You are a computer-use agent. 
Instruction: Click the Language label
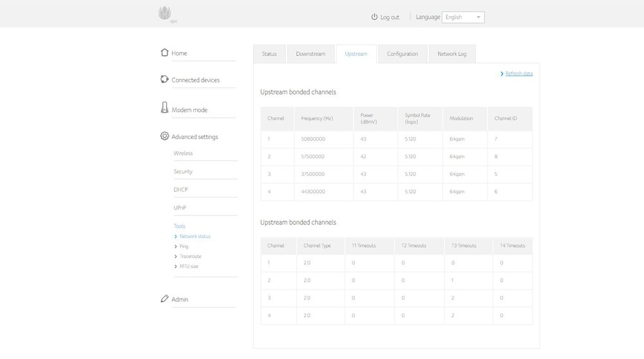coord(428,17)
